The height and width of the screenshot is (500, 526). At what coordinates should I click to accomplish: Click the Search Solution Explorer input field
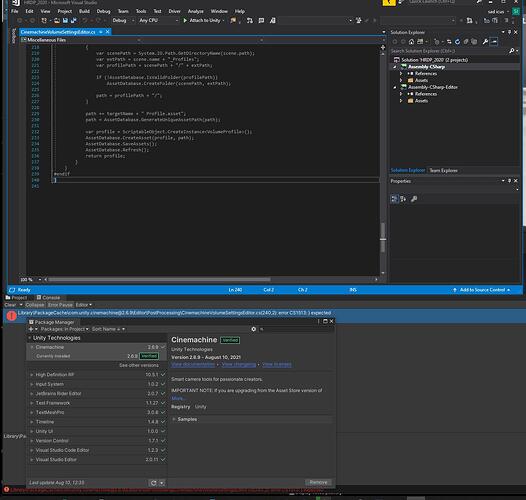[x=449, y=51]
